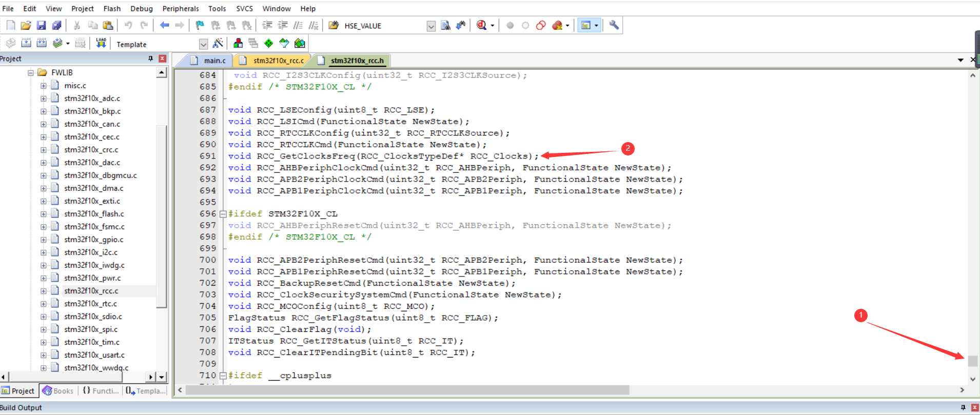Image resolution: width=980 pixels, height=415 pixels.
Task: Create a new file with the New icon
Action: (10, 25)
